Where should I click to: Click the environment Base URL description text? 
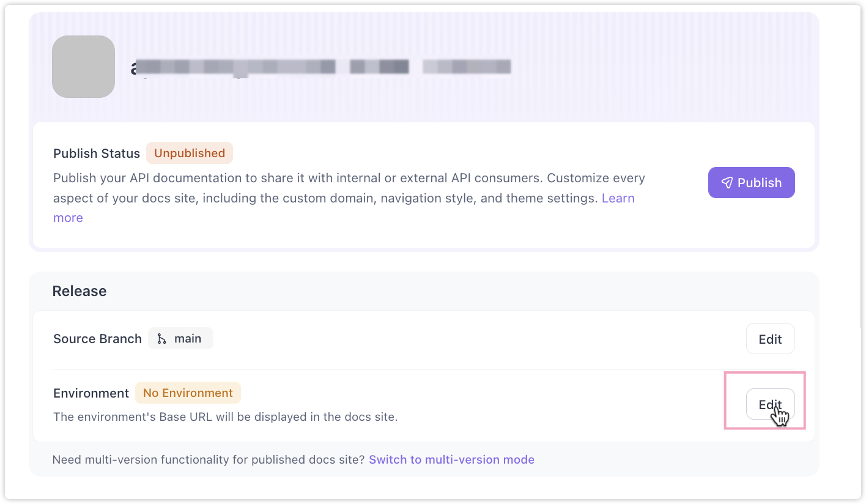coord(226,417)
